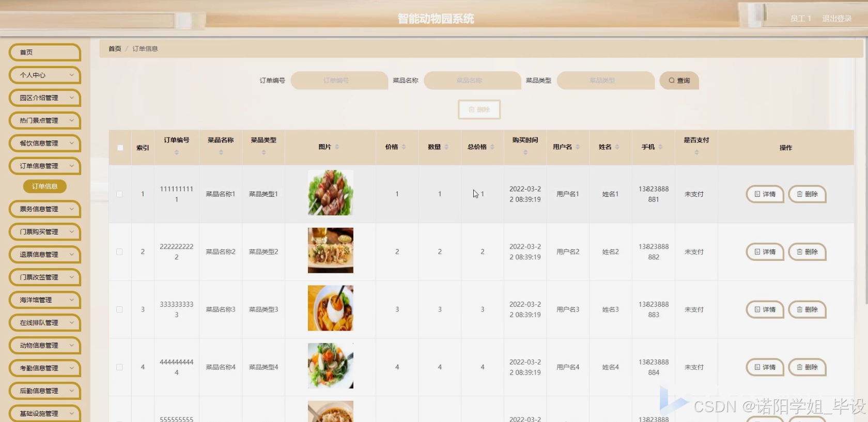Expand 海洋馆管理 sidebar menu
Image resolution: width=868 pixels, height=422 pixels.
(45, 300)
